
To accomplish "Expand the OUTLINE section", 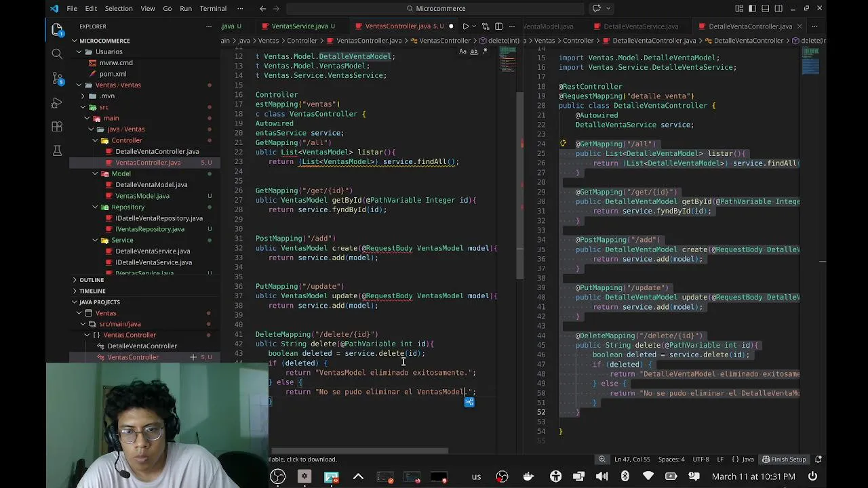I will click(92, 280).
